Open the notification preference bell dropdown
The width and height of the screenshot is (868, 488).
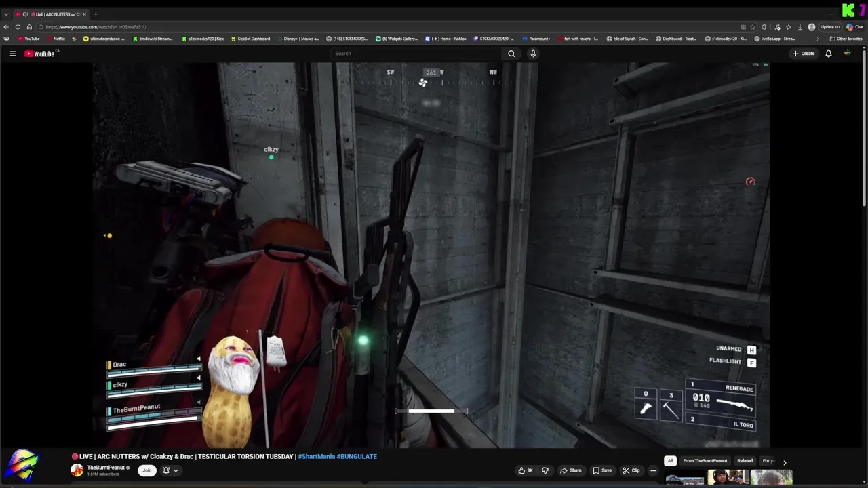170,470
